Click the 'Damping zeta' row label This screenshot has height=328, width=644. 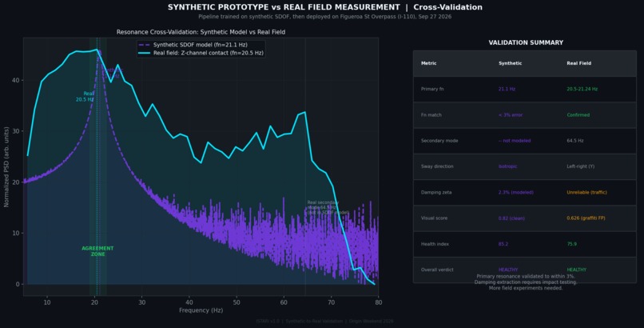[x=435, y=192]
